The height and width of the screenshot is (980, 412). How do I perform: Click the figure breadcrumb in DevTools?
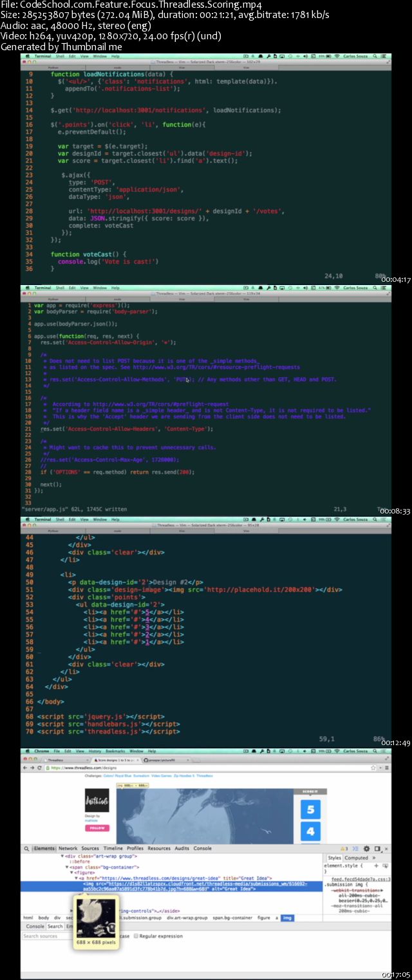(264, 917)
